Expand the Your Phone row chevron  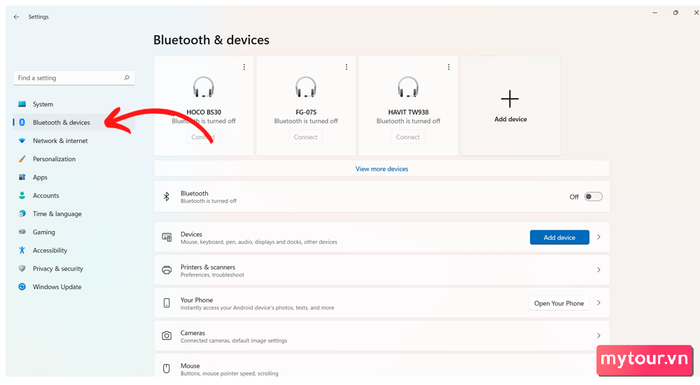click(599, 303)
